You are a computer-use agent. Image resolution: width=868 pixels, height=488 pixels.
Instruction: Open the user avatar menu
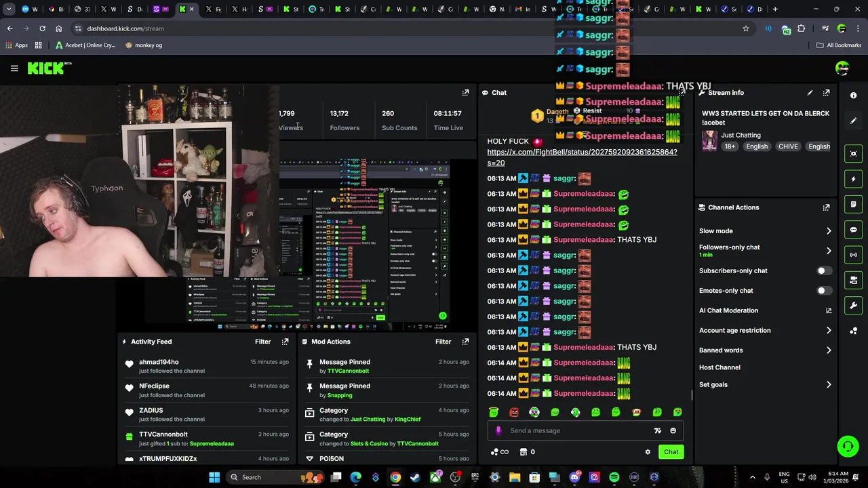tap(842, 68)
